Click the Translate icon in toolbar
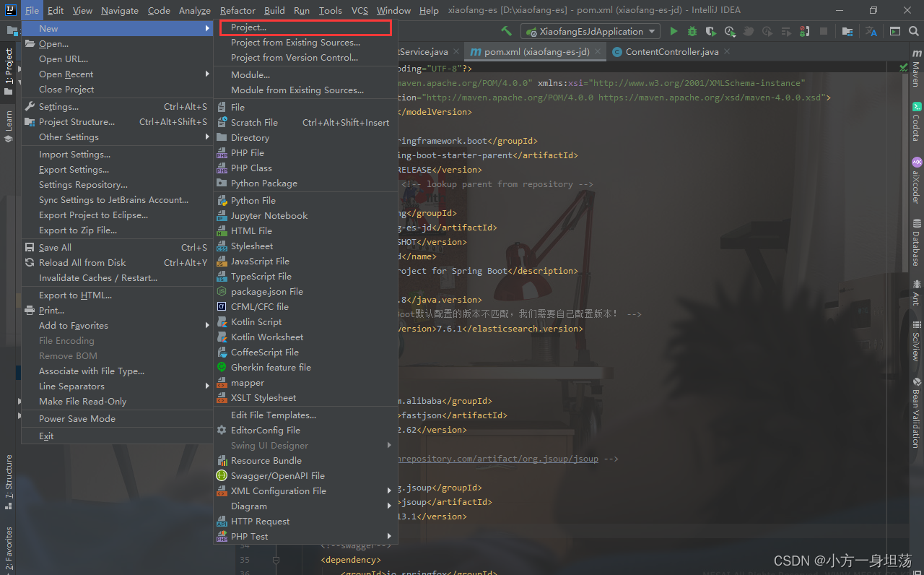The height and width of the screenshot is (575, 924). point(871,31)
